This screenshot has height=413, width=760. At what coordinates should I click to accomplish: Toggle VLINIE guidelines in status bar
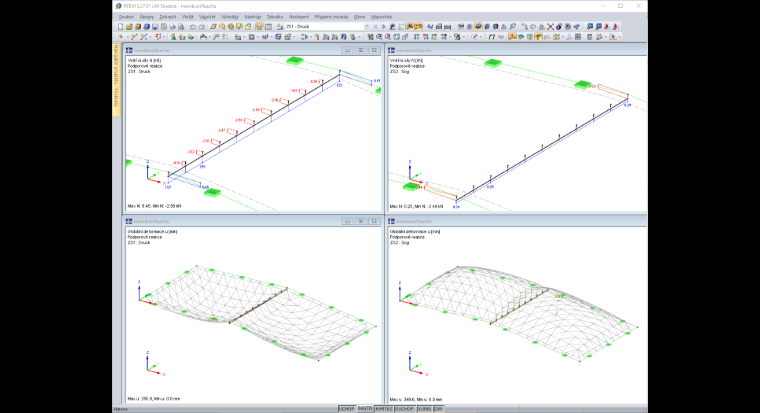(425, 409)
